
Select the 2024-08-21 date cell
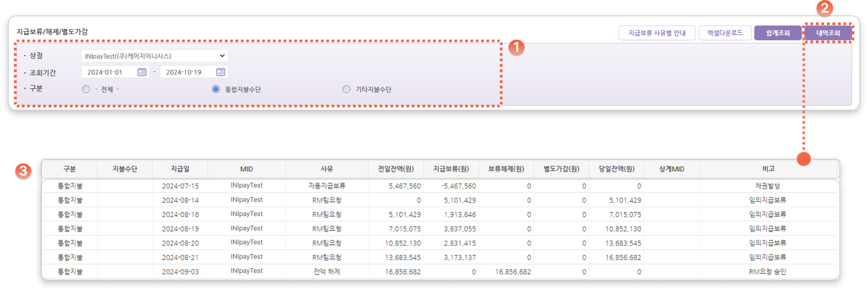pyautogui.click(x=180, y=257)
